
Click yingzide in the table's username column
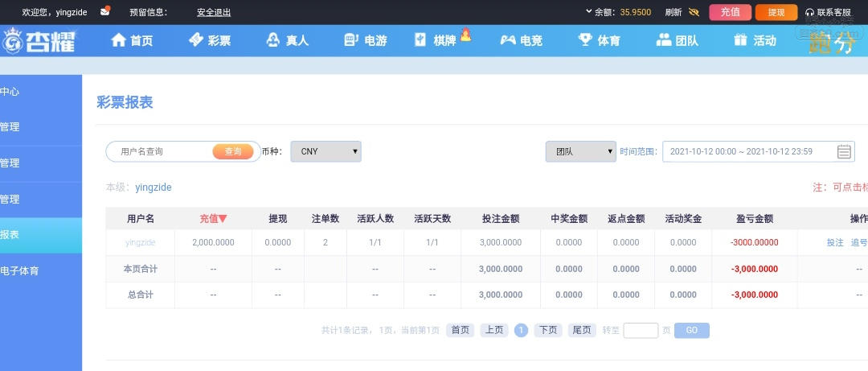141,242
